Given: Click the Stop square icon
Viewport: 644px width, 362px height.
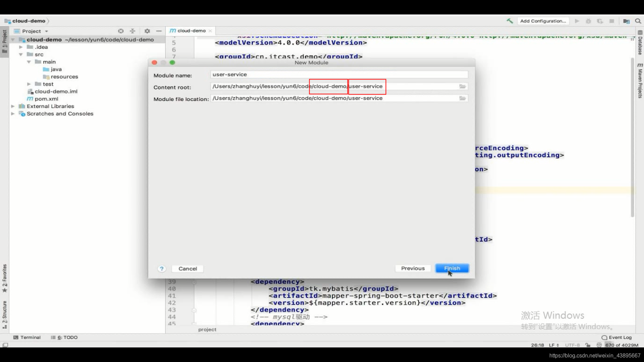Looking at the screenshot, I should point(612,21).
